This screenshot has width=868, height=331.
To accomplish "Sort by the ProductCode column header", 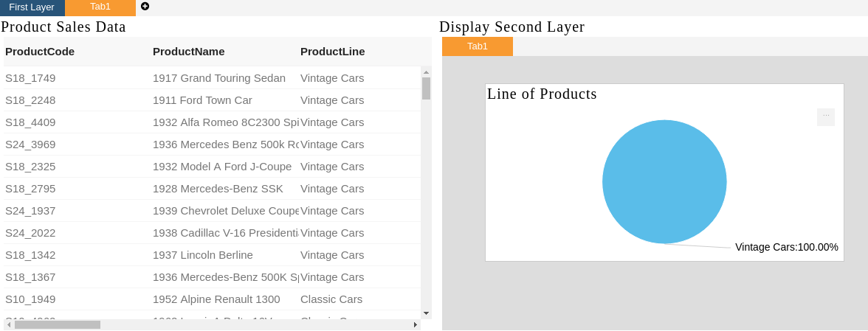I will pyautogui.click(x=40, y=52).
